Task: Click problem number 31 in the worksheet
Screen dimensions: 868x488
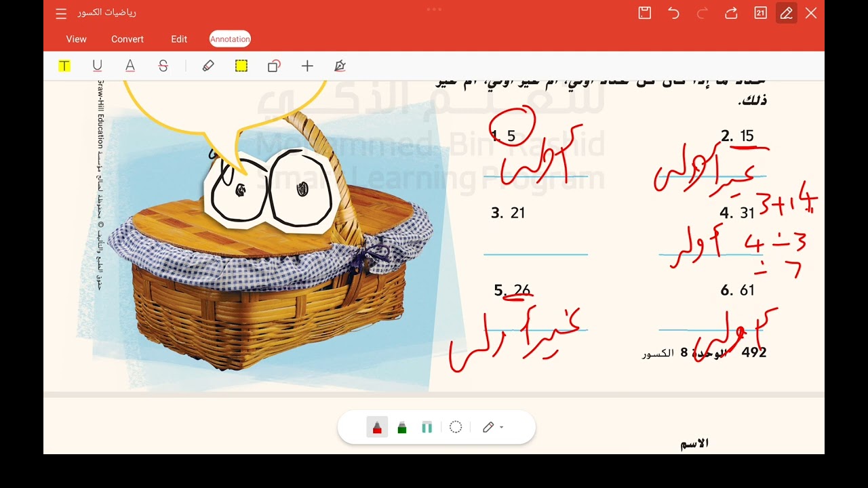Action: click(x=747, y=213)
